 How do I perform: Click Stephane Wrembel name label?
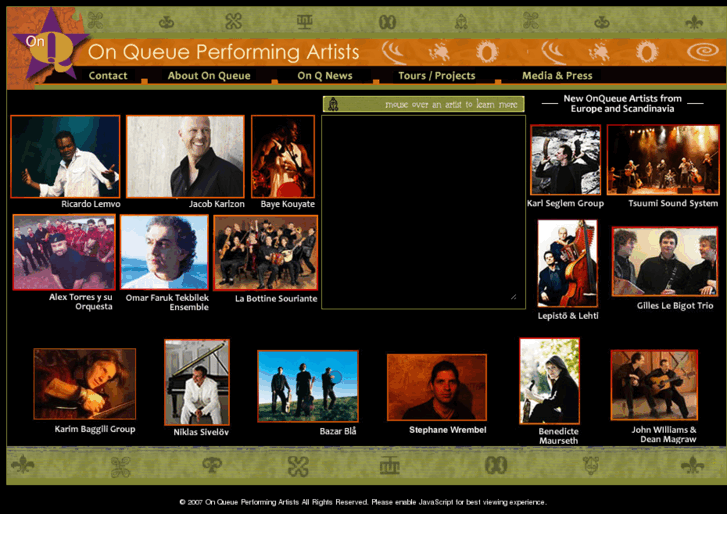(447, 430)
